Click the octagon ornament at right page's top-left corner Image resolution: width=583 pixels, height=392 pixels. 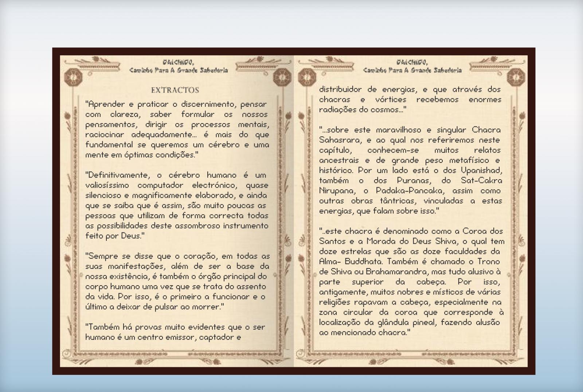(306, 78)
